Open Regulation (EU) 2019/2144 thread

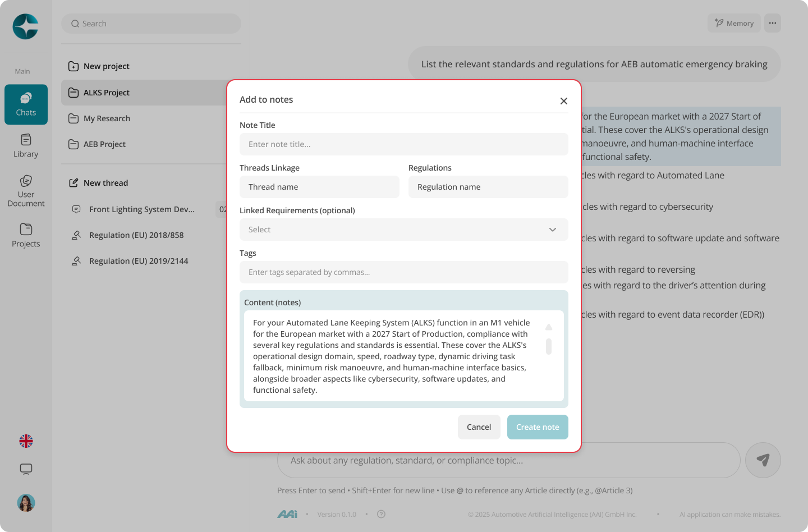[139, 261]
